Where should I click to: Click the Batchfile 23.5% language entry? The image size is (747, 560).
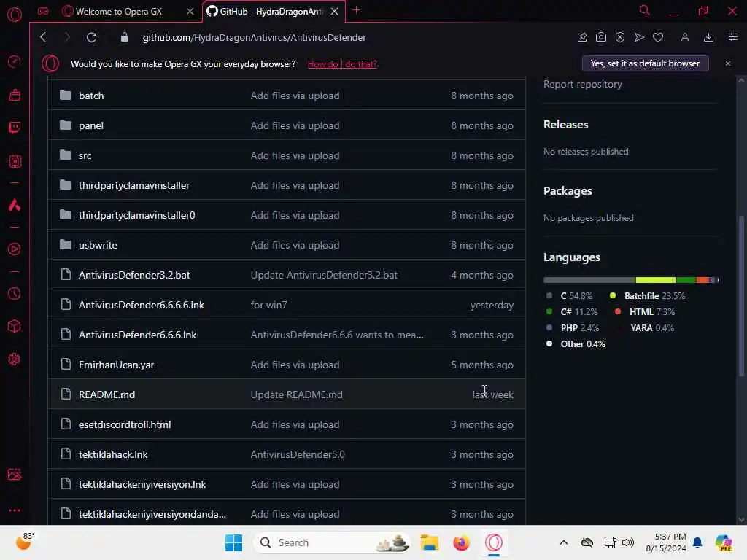coord(648,296)
